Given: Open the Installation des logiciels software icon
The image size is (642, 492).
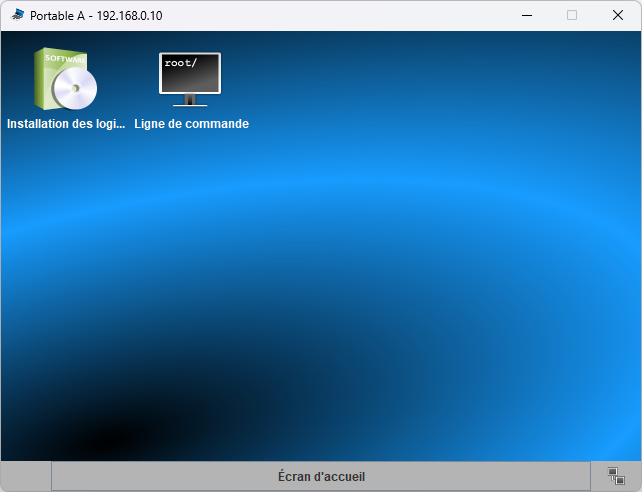Looking at the screenshot, I should point(66,80).
